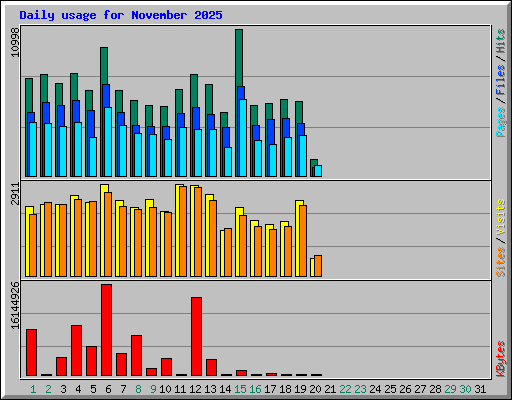Click the orange Sites bar for day 11
Image resolution: width=512 pixels, height=400 pixels.
[x=183, y=231]
